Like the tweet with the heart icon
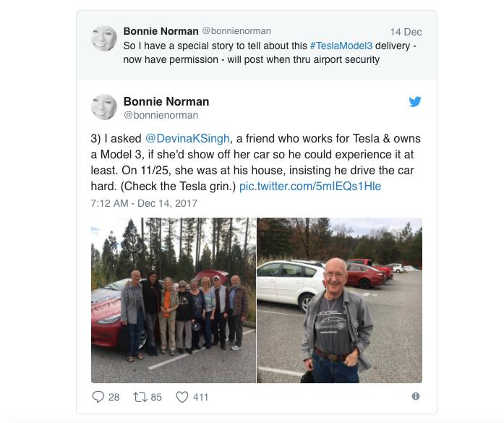 pyautogui.click(x=182, y=396)
